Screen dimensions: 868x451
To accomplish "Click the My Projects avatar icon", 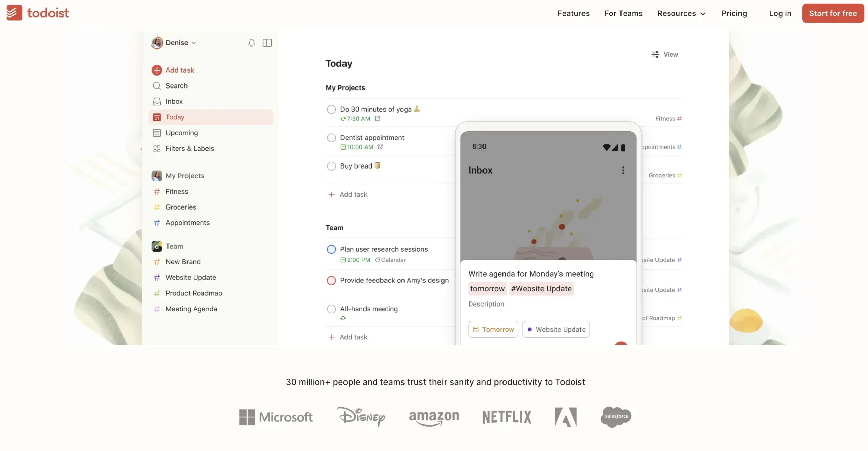I will click(157, 176).
